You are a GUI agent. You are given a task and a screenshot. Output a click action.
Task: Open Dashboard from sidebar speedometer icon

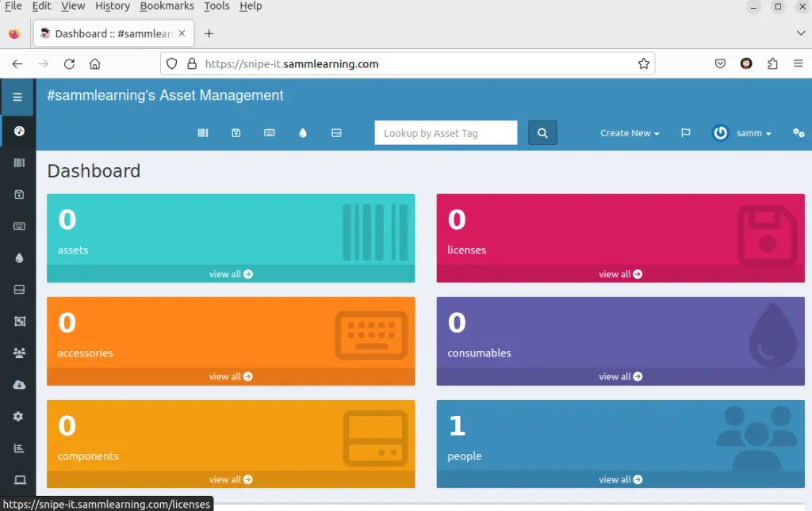(19, 131)
